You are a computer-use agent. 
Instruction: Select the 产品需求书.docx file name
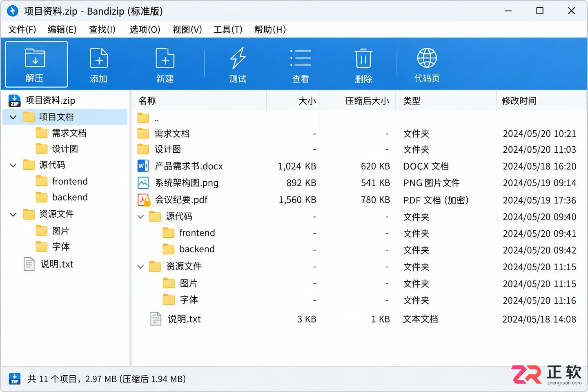189,166
